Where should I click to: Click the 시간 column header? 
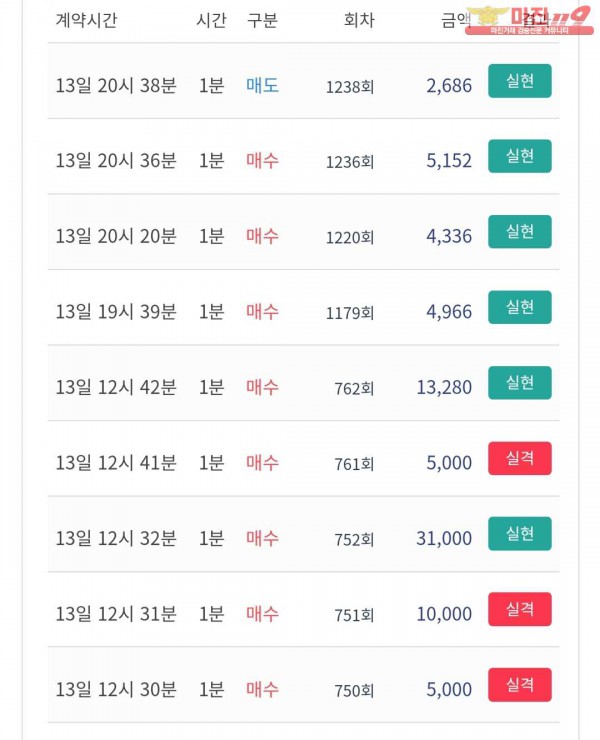point(211,20)
